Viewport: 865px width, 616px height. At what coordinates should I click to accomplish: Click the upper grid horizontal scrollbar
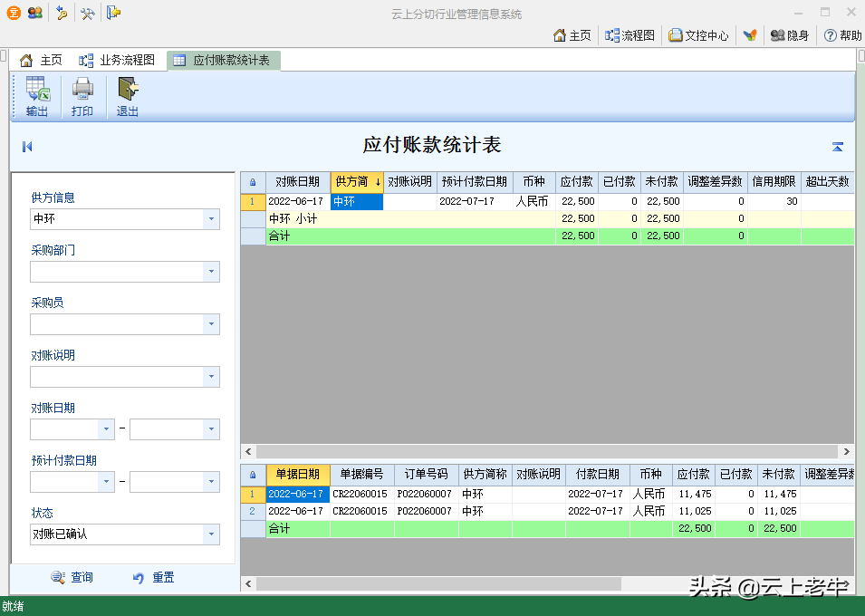tap(547, 451)
